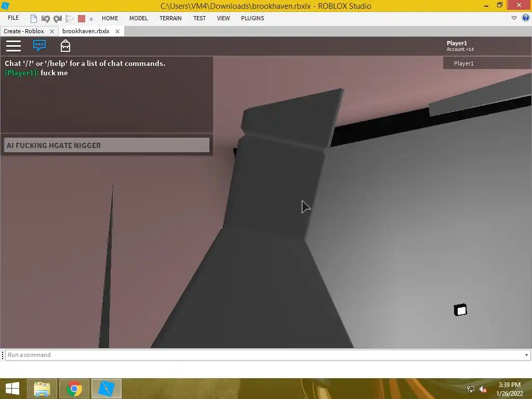Image resolution: width=532 pixels, height=399 pixels.
Task: Click the chat message input box
Action: click(107, 145)
